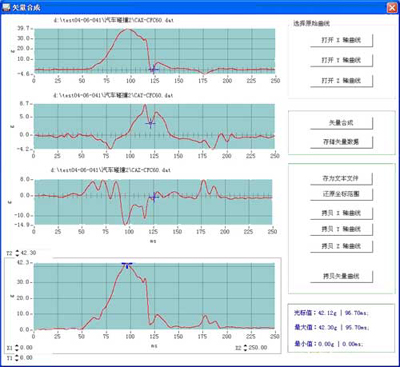Copy the Y axis curve (拷贝 Y 轴曲线)
The height and width of the screenshot is (367, 400).
point(341,229)
